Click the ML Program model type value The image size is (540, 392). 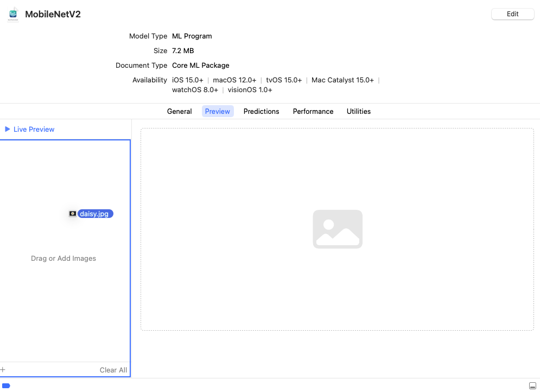pos(192,36)
